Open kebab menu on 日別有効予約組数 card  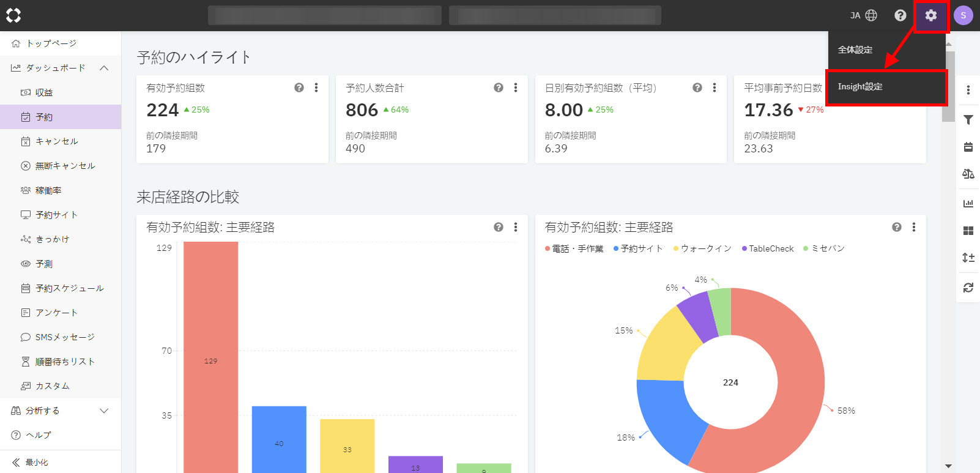[715, 88]
